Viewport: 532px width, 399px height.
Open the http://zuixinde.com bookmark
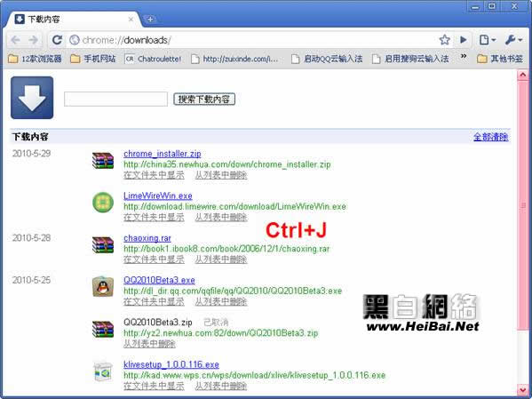tap(234, 59)
